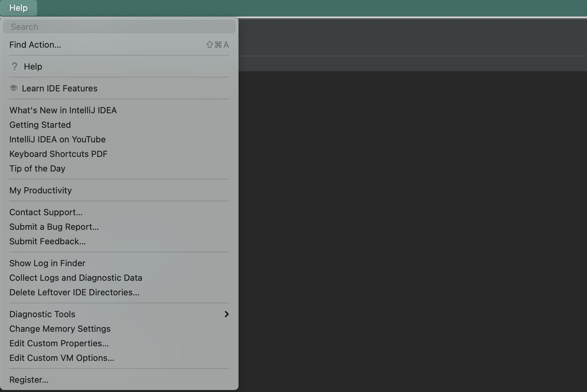
Task: Open Change Memory Settings
Action: 60,329
